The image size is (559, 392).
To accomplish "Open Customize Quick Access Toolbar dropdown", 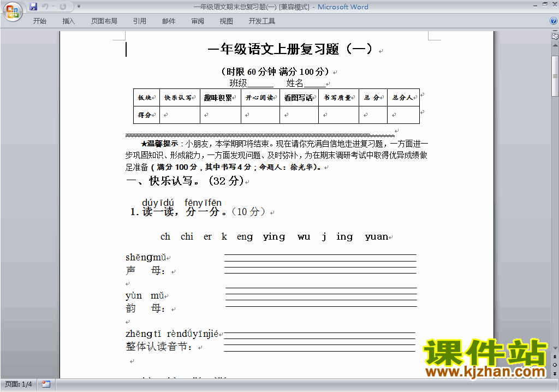I will [79, 7].
